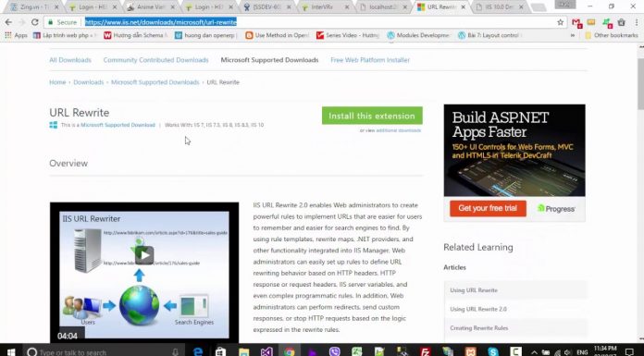Click the Cortana microphone icon
This screenshot has width=644, height=356.
[176, 352]
